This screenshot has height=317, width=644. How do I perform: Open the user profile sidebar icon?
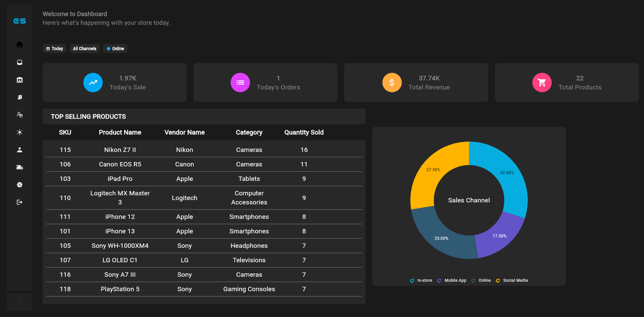tap(19, 149)
